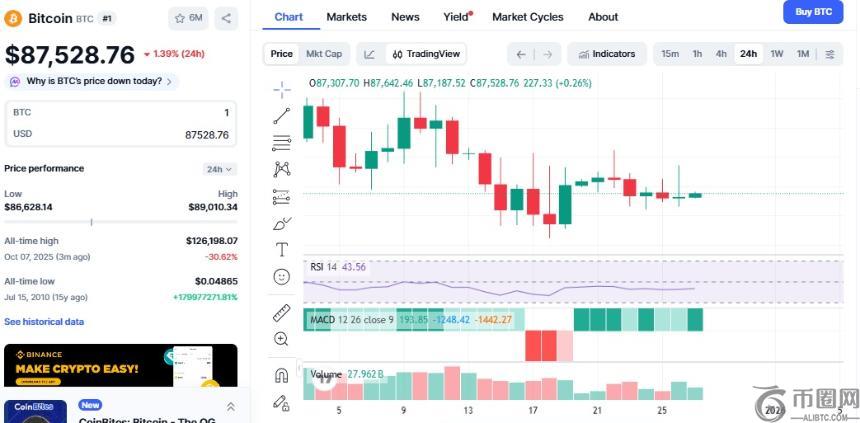Choose the ruler measure tool

pyautogui.click(x=282, y=313)
